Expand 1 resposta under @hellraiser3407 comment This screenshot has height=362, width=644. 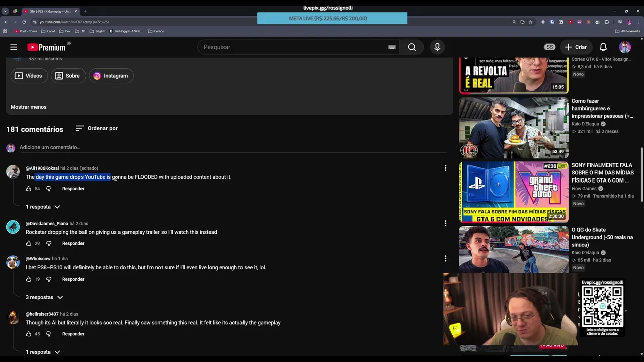click(x=43, y=352)
